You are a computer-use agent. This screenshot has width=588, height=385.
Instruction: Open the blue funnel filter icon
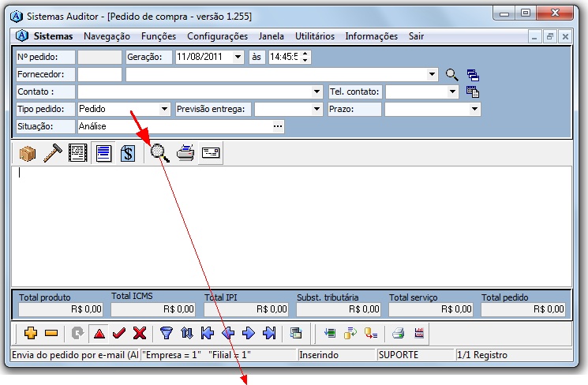pos(167,333)
